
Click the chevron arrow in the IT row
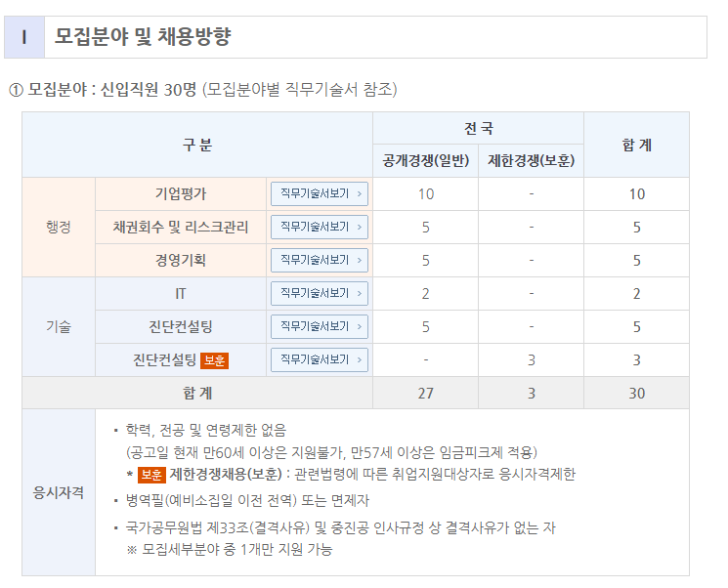360,293
